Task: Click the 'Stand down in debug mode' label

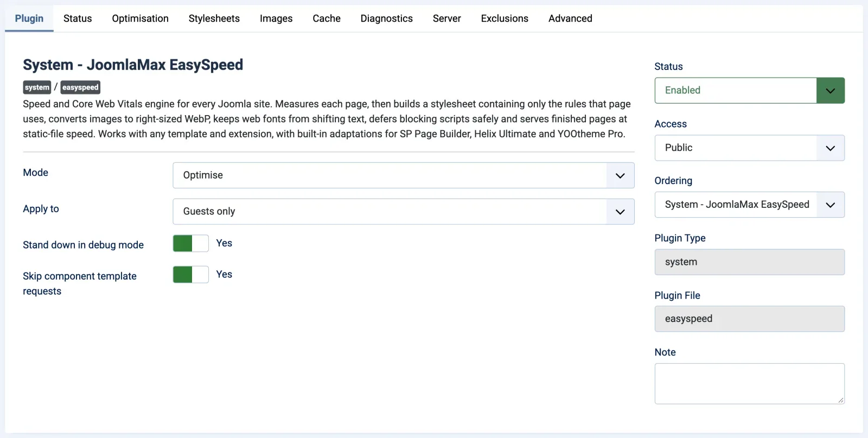Action: click(83, 245)
